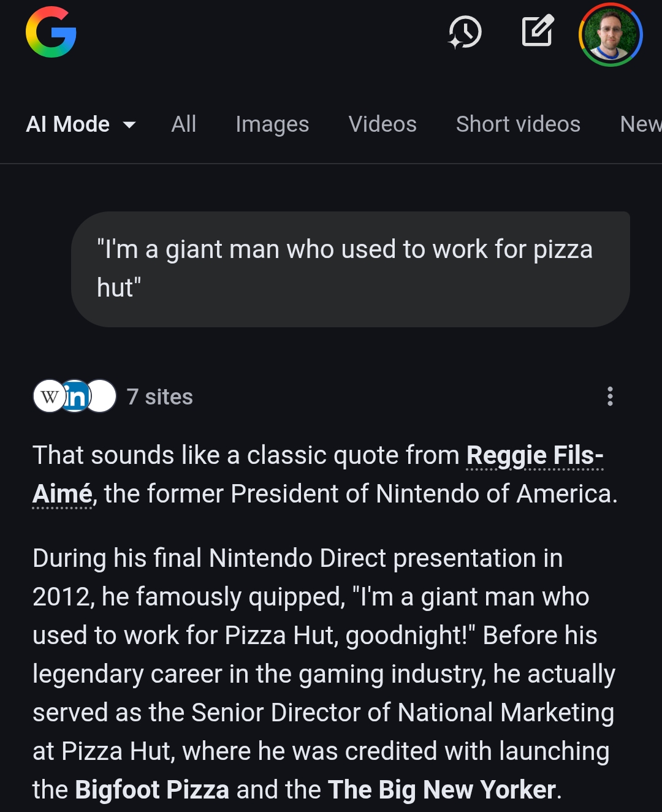Expand the AI Mode dropdown arrow
662x812 pixels.
(x=129, y=125)
